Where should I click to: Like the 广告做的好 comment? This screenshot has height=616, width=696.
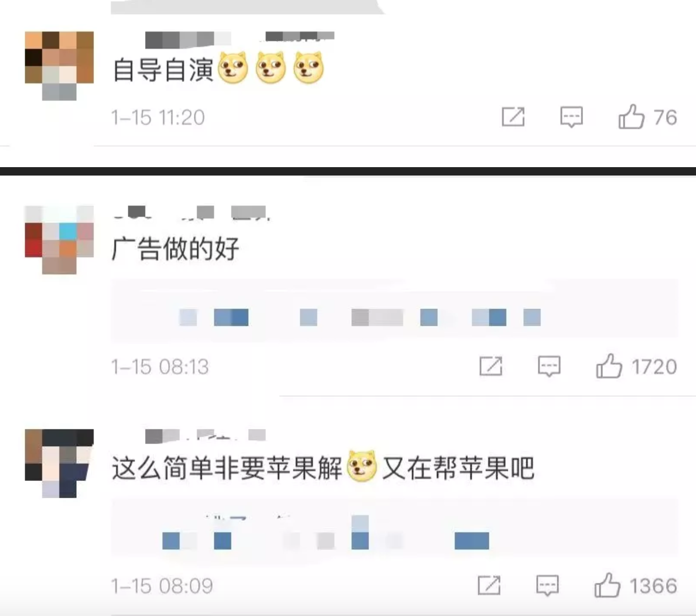(x=609, y=366)
